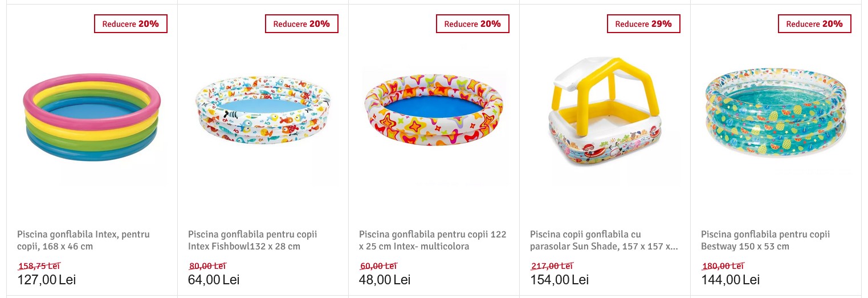Open 'parasolar Sun Shade, 157 x 157' product title
The width and height of the screenshot is (868, 298).
[604, 240]
